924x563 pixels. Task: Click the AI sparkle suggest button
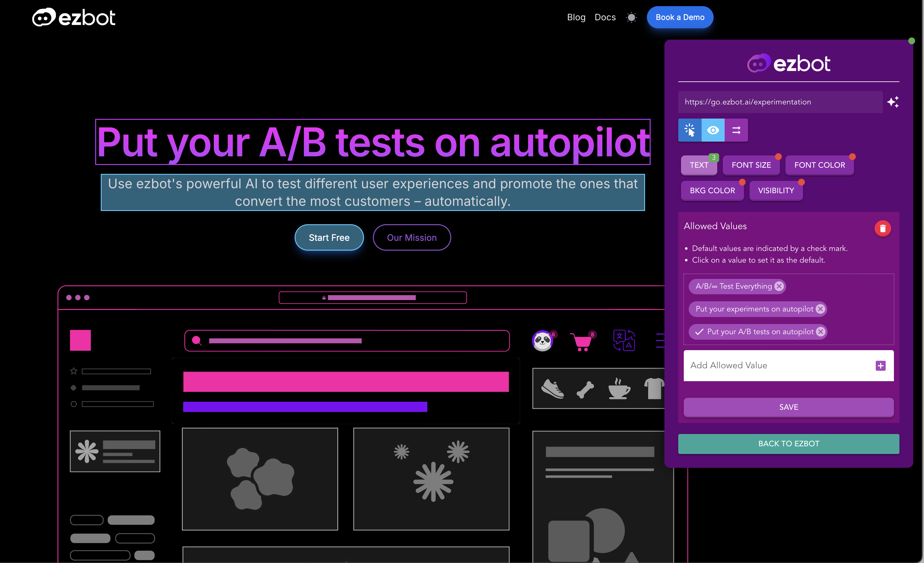point(892,102)
